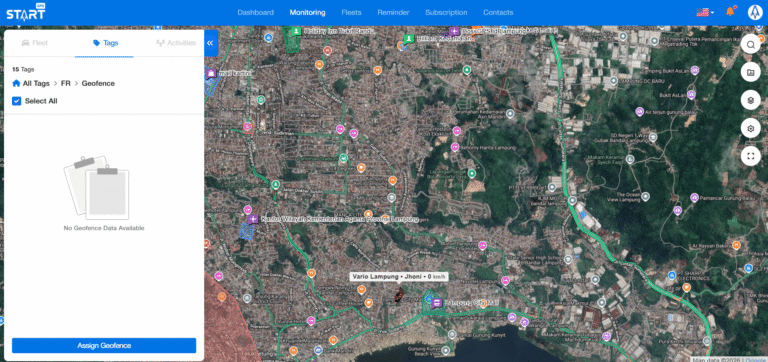The image size is (768, 362).
Task: Click the Air terjun gunung balau pin
Action: [x=640, y=111]
